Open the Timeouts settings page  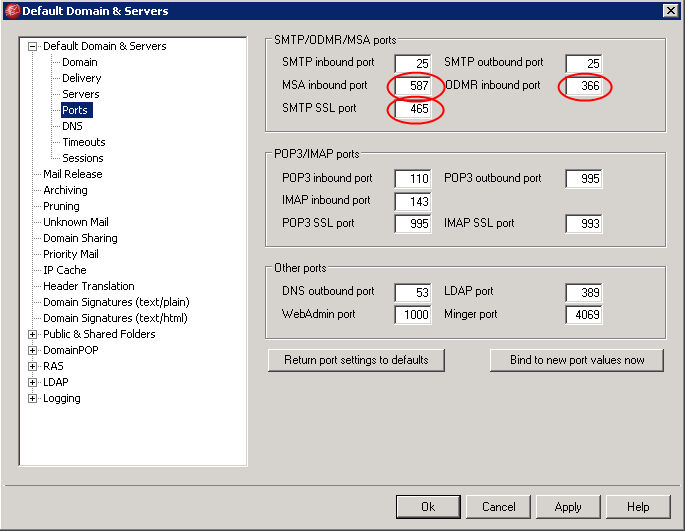tap(84, 142)
